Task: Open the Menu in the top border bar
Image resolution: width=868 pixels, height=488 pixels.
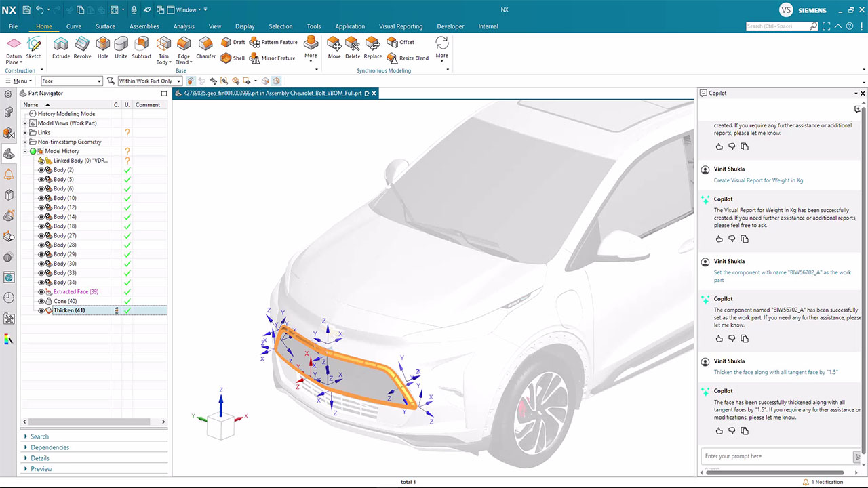Action: click(x=19, y=81)
